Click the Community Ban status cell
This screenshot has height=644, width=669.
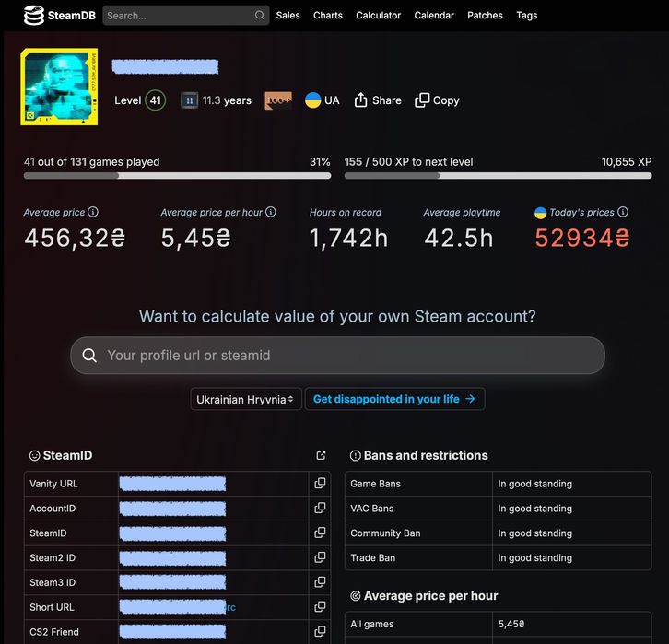click(x=571, y=533)
